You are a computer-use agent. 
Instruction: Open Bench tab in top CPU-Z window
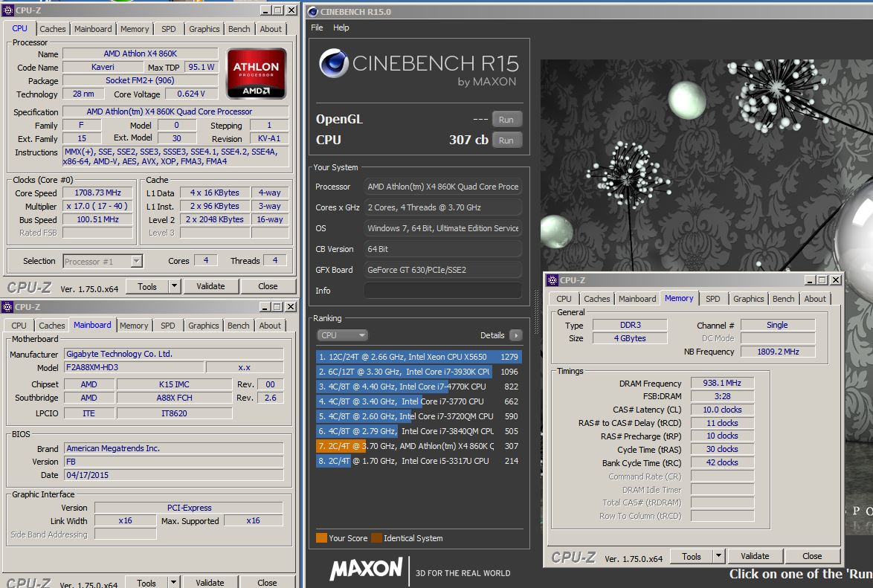pos(239,29)
